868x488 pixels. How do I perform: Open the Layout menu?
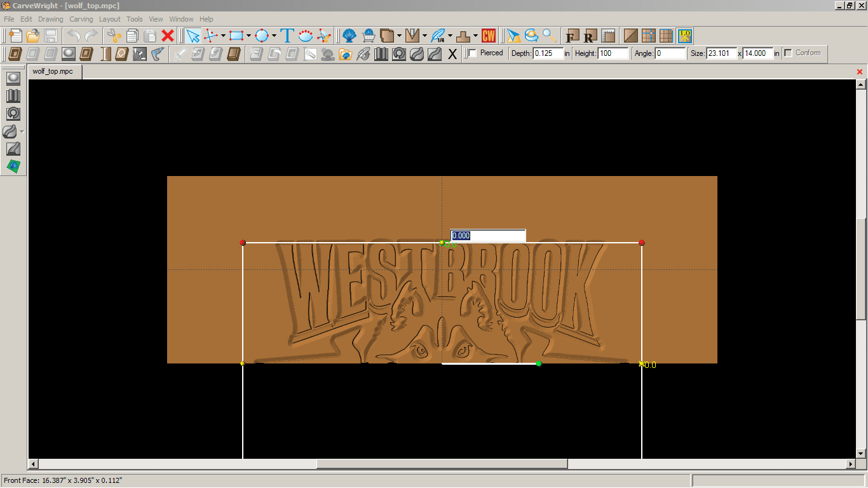pyautogui.click(x=109, y=19)
